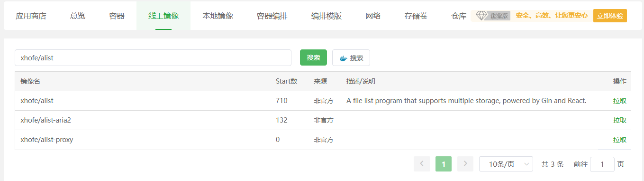
Task: Click the star count 710
Action: coord(281,101)
